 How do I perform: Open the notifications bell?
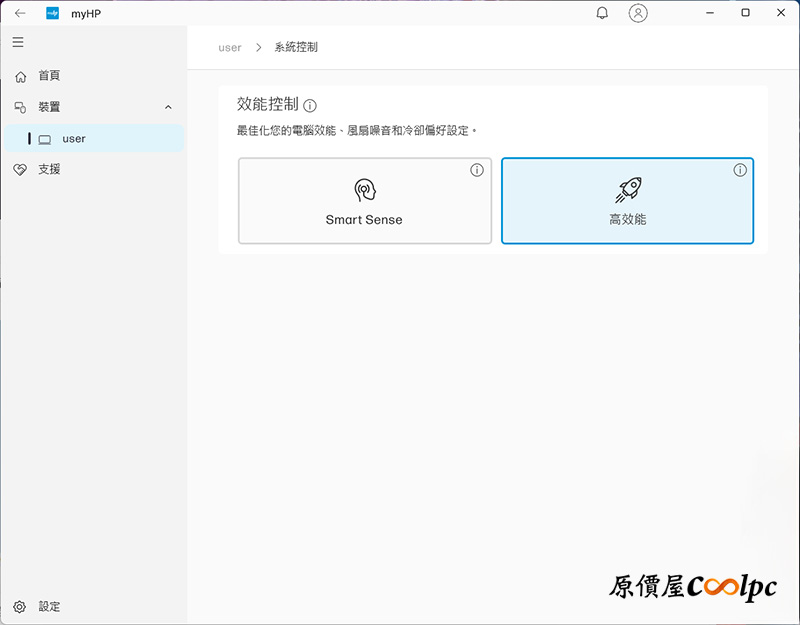pos(602,13)
